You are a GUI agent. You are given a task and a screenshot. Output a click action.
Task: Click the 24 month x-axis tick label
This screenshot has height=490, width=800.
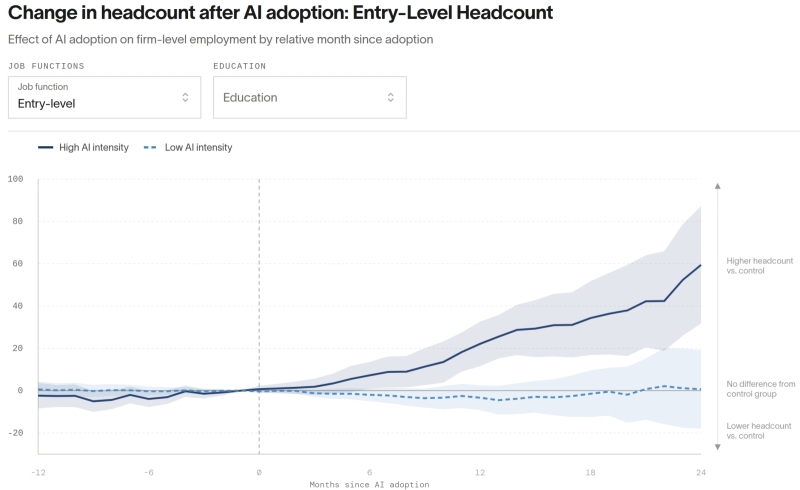701,473
